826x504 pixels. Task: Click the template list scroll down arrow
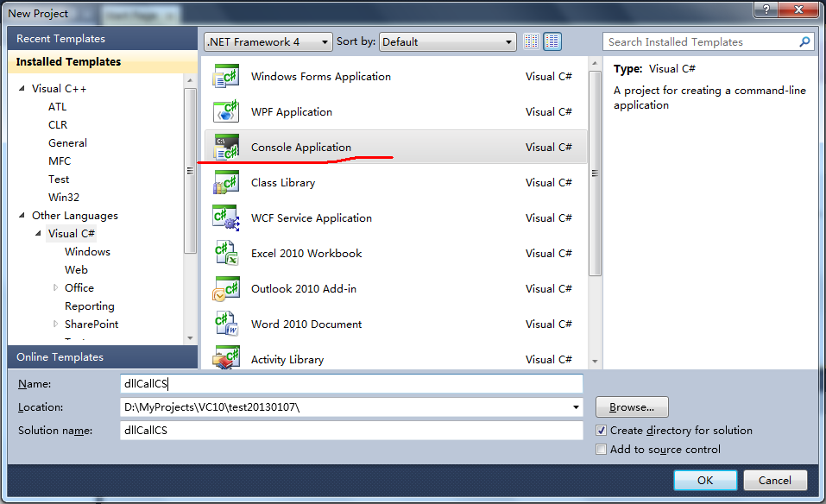pyautogui.click(x=595, y=362)
